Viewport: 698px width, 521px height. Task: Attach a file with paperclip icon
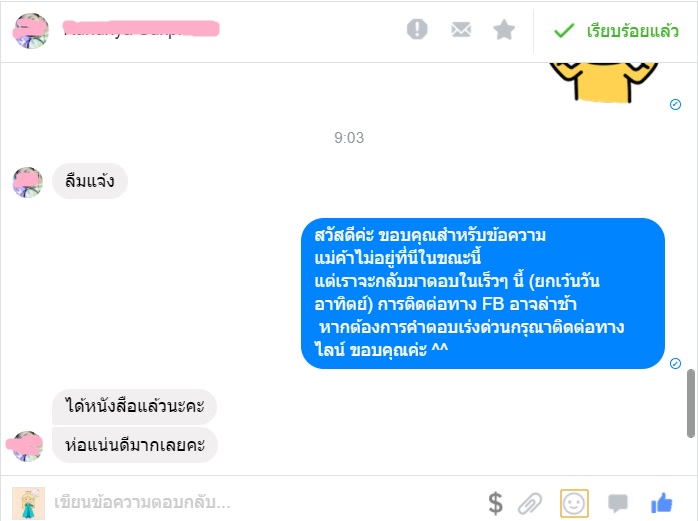pos(530,504)
